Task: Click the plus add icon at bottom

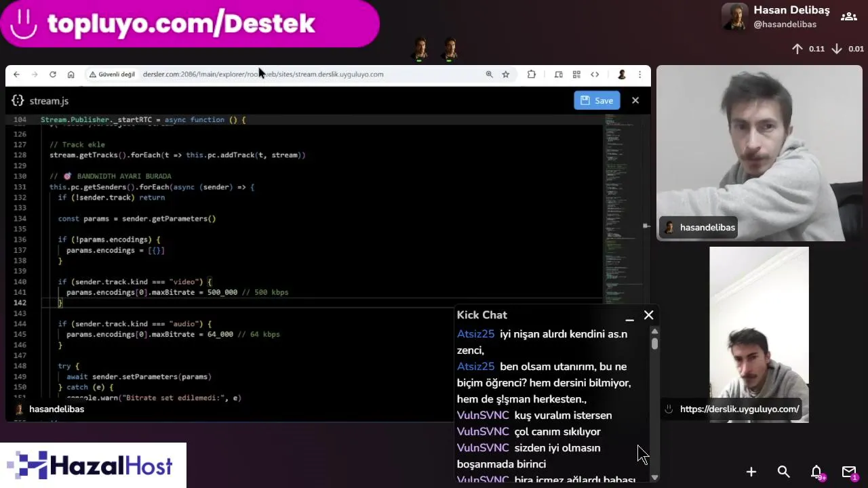Action: (x=751, y=472)
